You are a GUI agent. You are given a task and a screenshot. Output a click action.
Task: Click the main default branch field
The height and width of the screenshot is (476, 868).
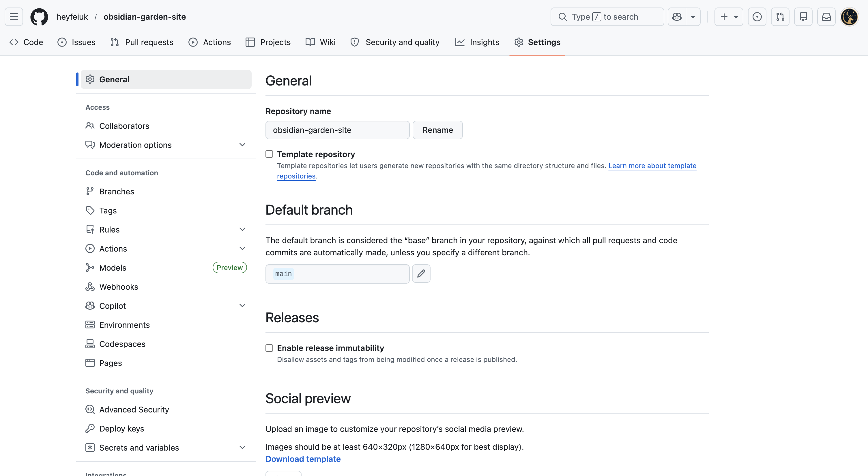click(337, 274)
